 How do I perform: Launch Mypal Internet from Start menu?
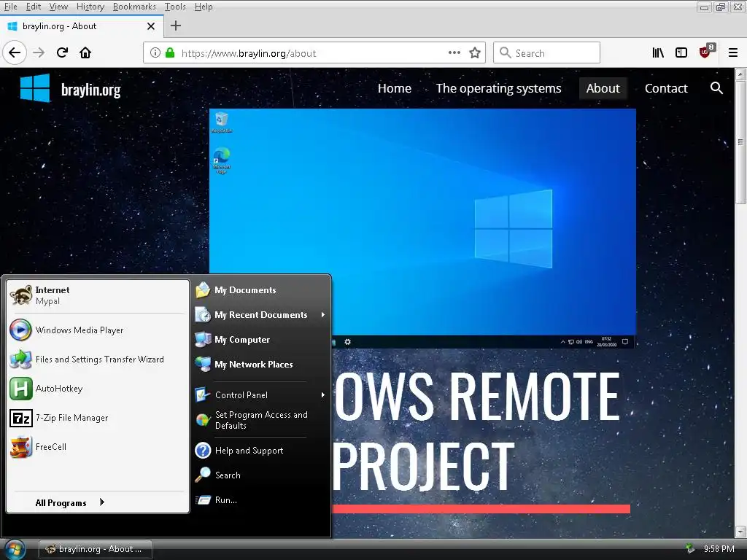point(98,295)
